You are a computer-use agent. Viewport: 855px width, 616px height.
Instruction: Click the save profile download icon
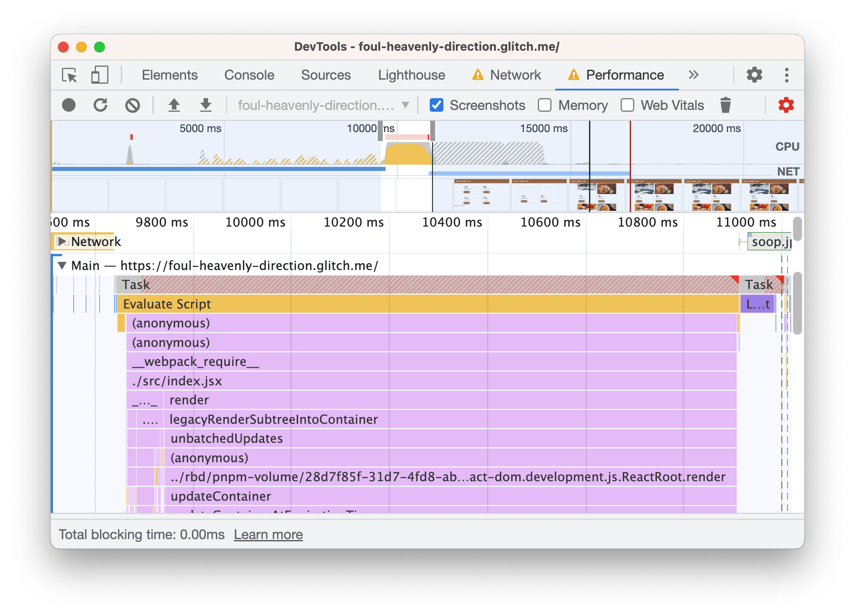[206, 105]
